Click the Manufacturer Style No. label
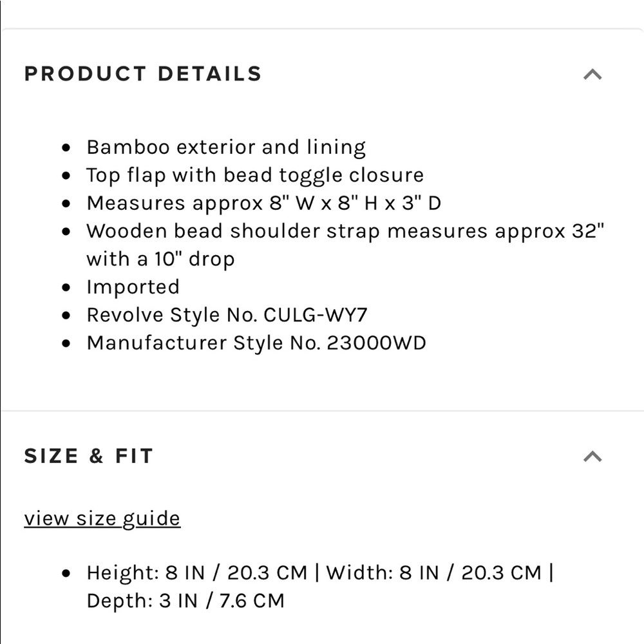Screen dimensions: 644x644 tap(204, 343)
